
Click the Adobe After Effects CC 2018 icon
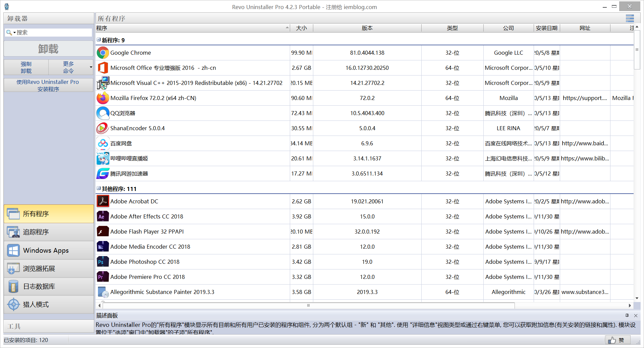pos(103,216)
